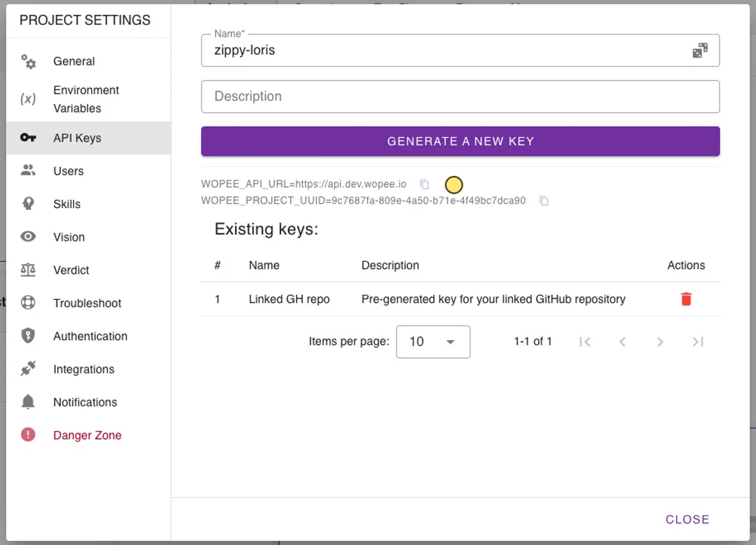
Task: Copy the WOPEE_API_URL value
Action: (424, 184)
